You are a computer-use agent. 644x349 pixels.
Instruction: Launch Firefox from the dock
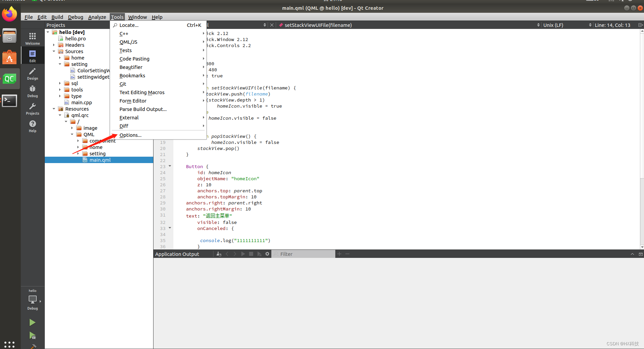pos(9,14)
